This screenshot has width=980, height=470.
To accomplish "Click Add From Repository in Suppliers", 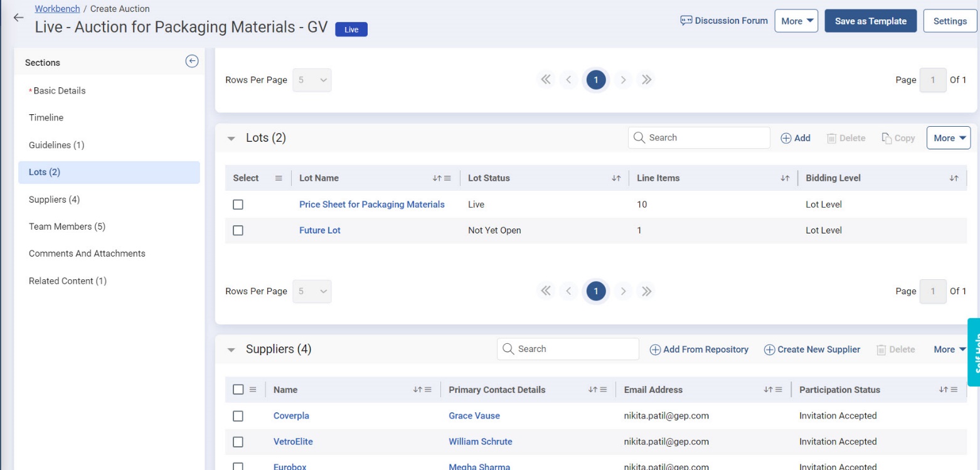I will point(699,350).
